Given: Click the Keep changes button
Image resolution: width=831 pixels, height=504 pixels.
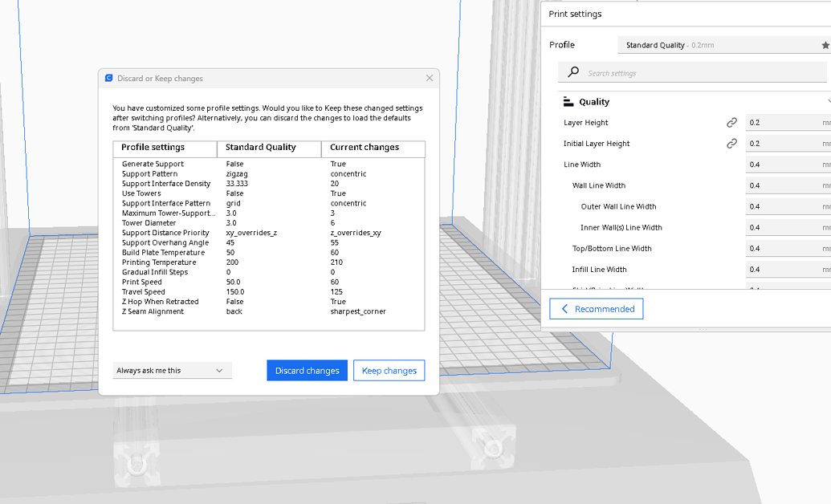Looking at the screenshot, I should pyautogui.click(x=389, y=371).
